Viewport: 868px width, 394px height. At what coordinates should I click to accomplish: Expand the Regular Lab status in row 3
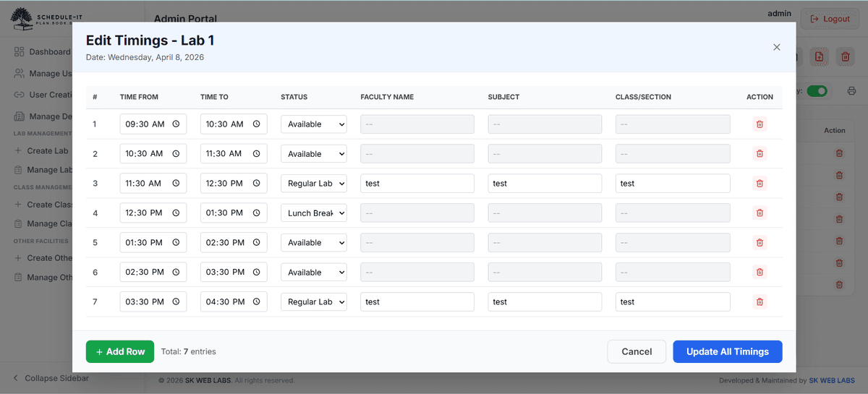tap(314, 184)
